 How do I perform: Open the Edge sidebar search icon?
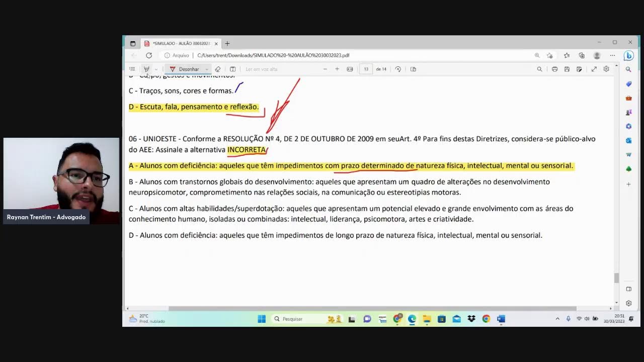(628, 69)
